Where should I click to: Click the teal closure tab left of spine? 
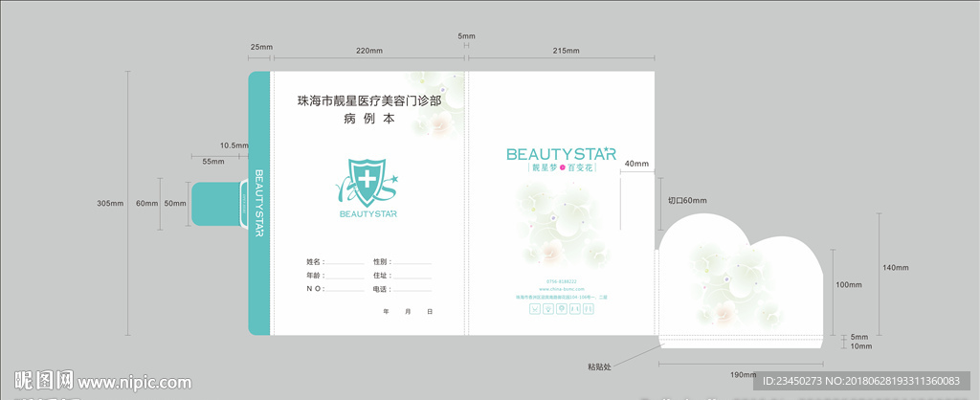[216, 204]
